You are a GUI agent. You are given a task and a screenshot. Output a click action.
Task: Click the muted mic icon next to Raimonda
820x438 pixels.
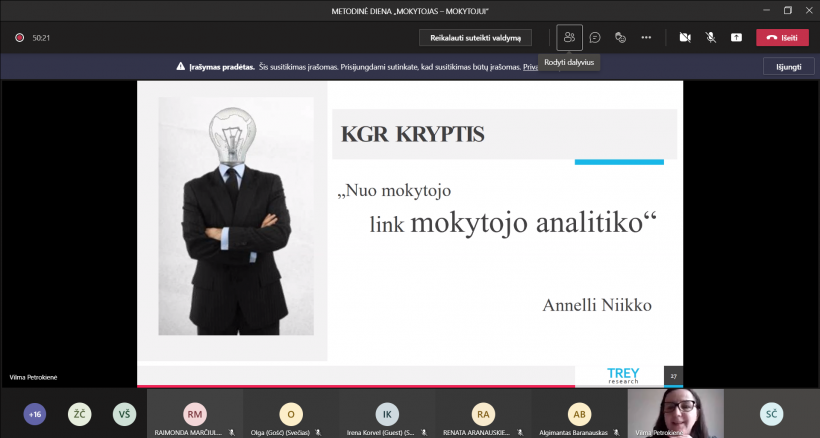232,433
